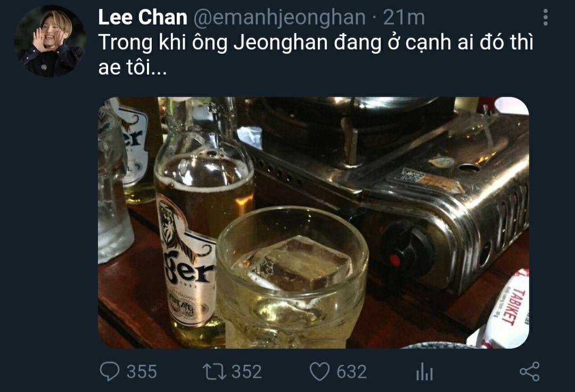Open the @emanhjeonghan handle link
This screenshot has height=392, width=575.
click(280, 18)
